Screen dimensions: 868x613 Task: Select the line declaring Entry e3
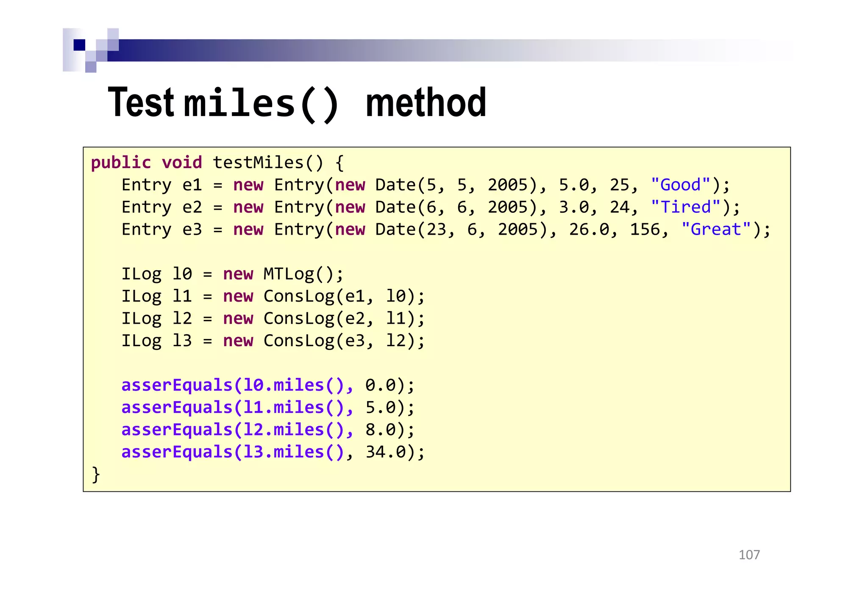pyautogui.click(x=446, y=230)
